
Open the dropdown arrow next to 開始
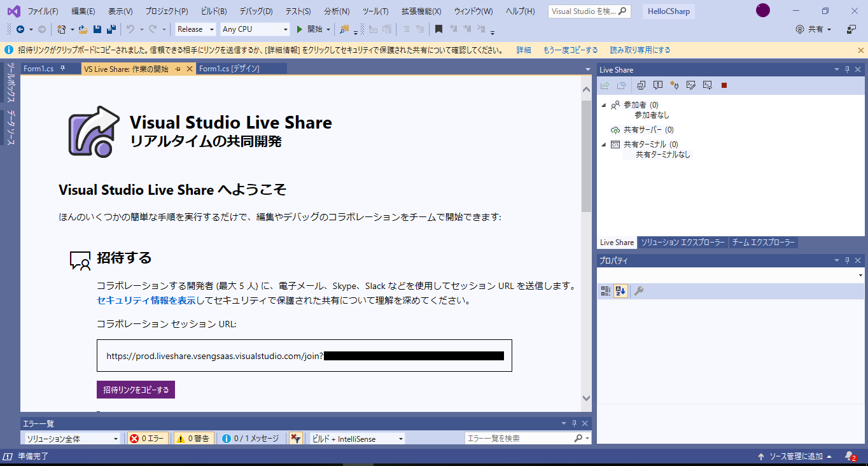pyautogui.click(x=328, y=29)
